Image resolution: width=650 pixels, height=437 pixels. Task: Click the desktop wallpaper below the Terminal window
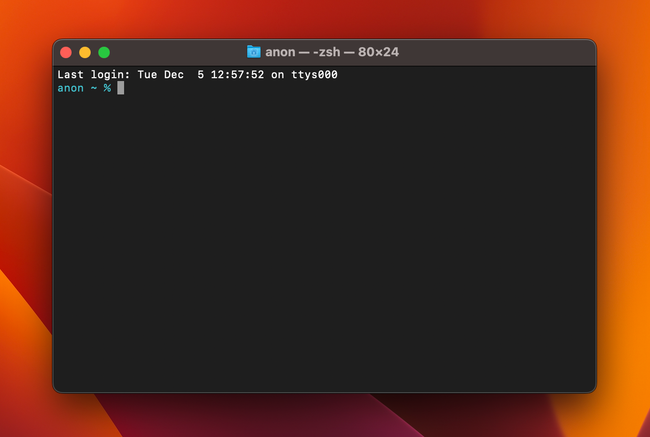[325, 416]
